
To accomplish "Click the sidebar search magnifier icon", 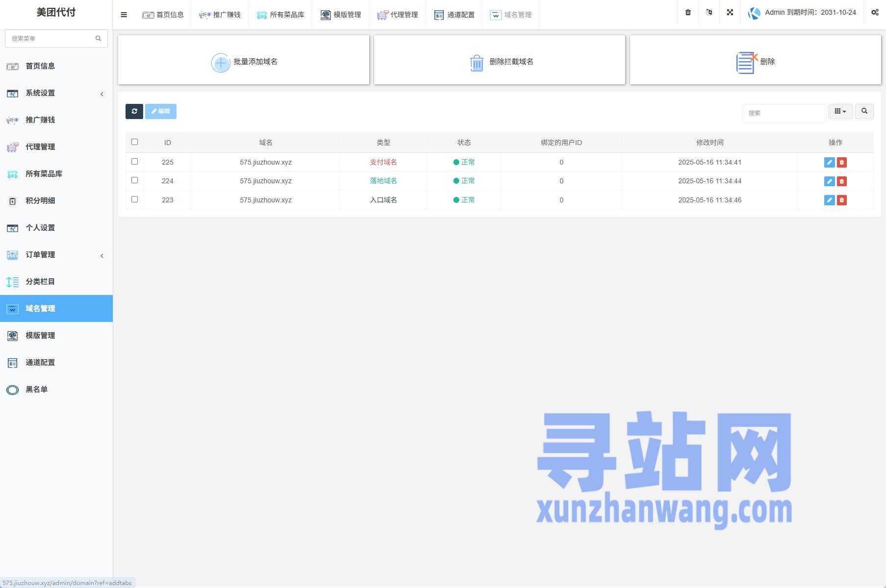I will pyautogui.click(x=98, y=38).
